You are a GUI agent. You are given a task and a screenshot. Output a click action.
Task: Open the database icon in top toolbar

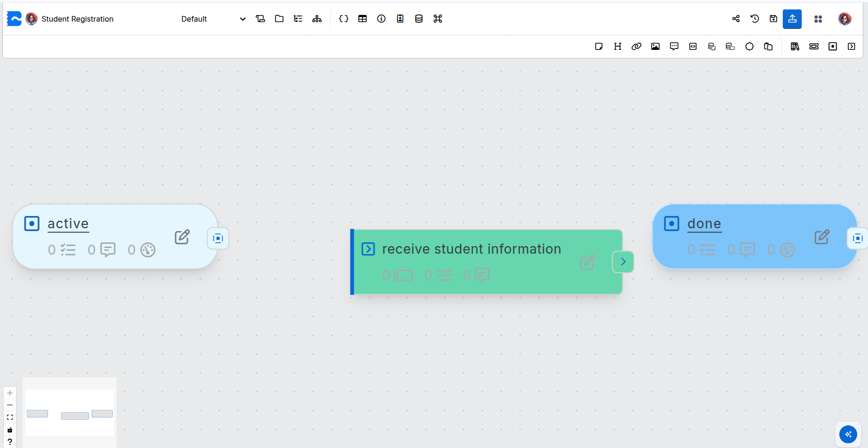[419, 19]
